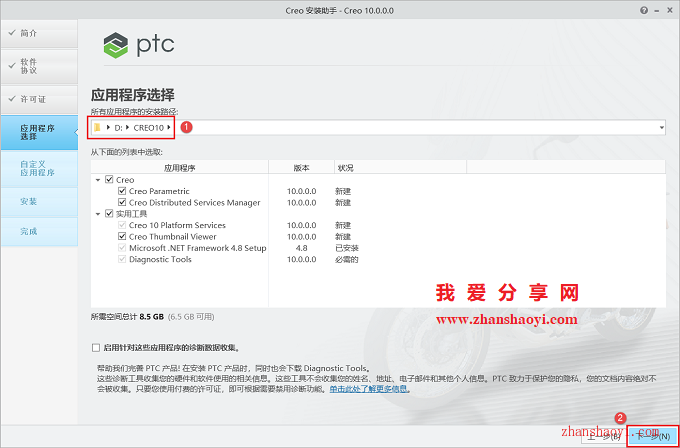Open 安装 step in sidebar
The height and width of the screenshot is (448, 680).
(39, 202)
